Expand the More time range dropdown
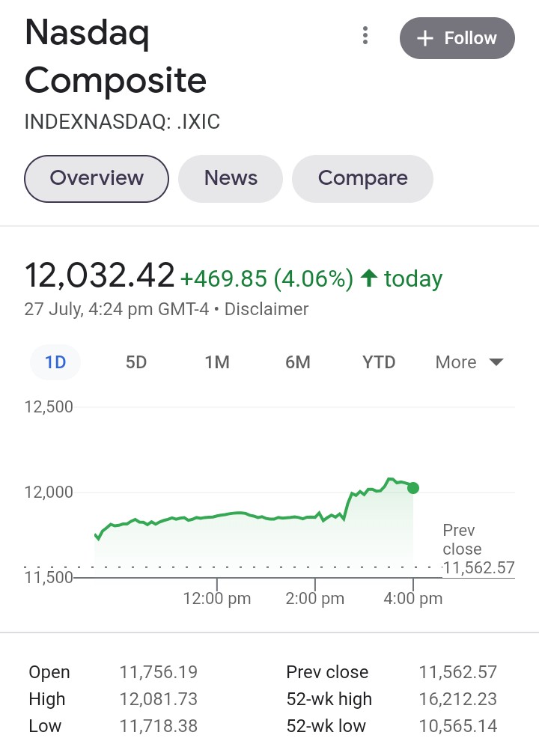 469,362
